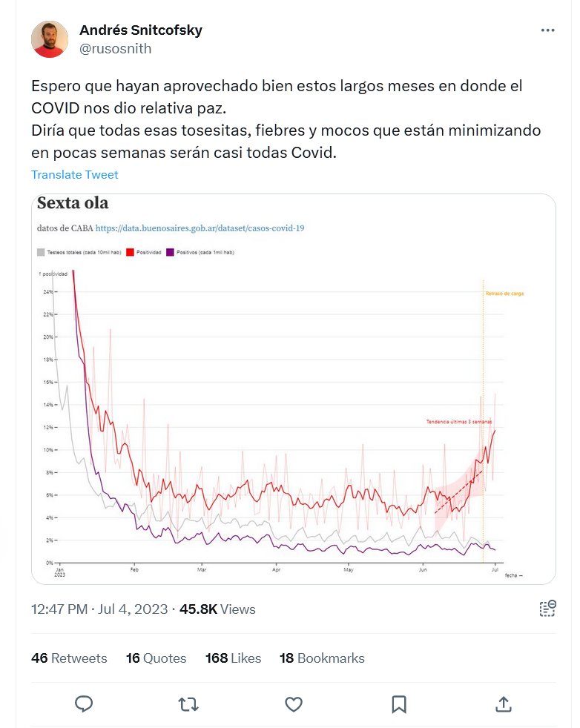Click the gray Testeos totales legend swatch
The image size is (580, 728).
[41, 253]
